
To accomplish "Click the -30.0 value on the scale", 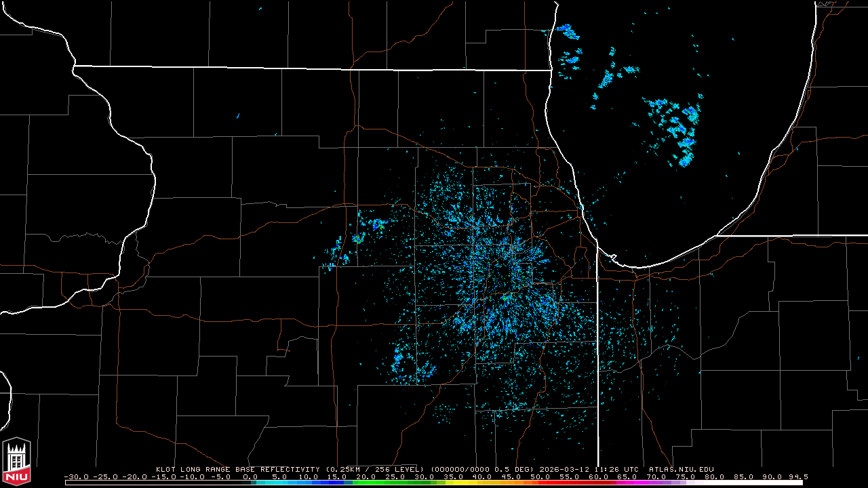I will [x=76, y=476].
